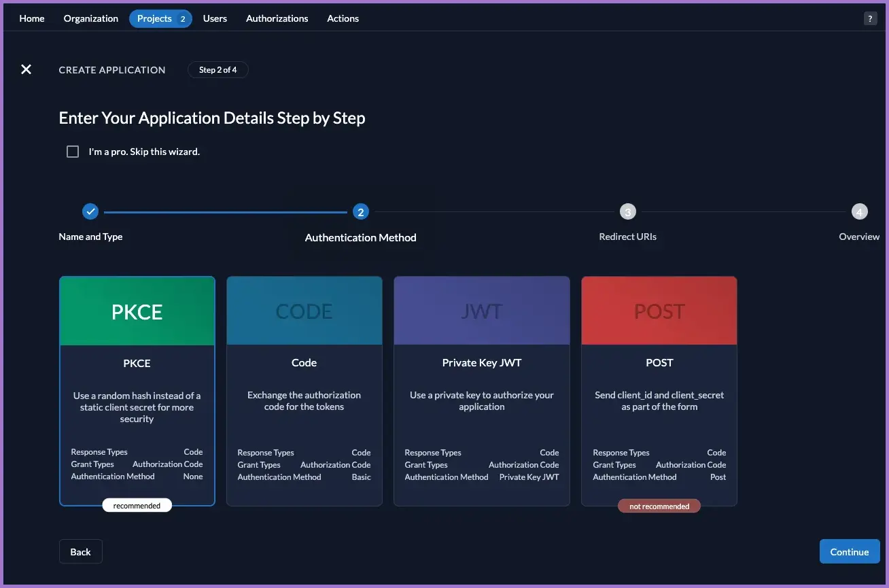Open the help question mark icon
The image size is (889, 588).
[x=870, y=19]
